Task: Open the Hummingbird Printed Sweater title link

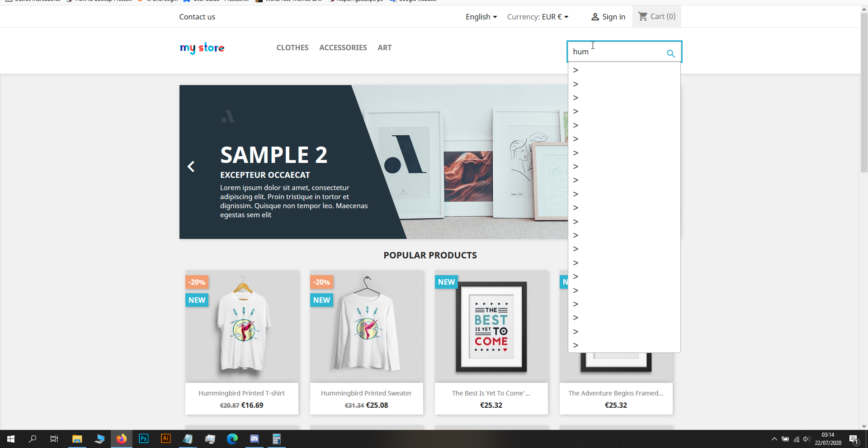Action: [367, 393]
